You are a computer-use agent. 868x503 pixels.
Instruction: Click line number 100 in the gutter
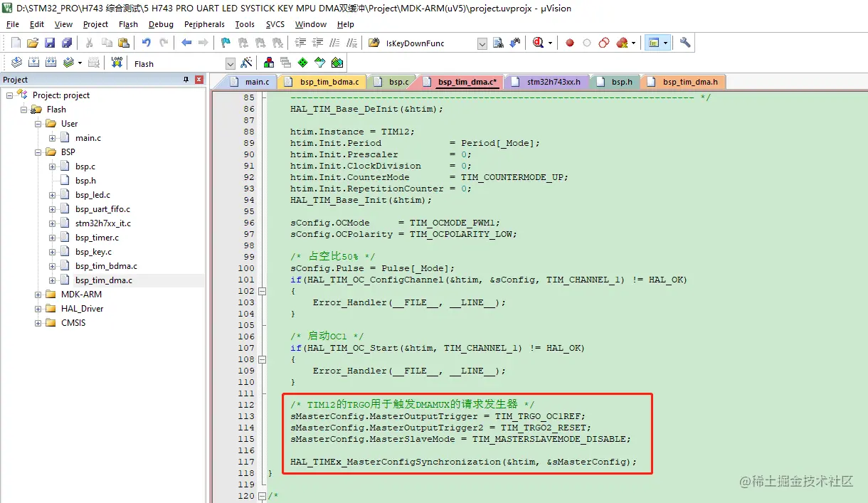point(245,268)
